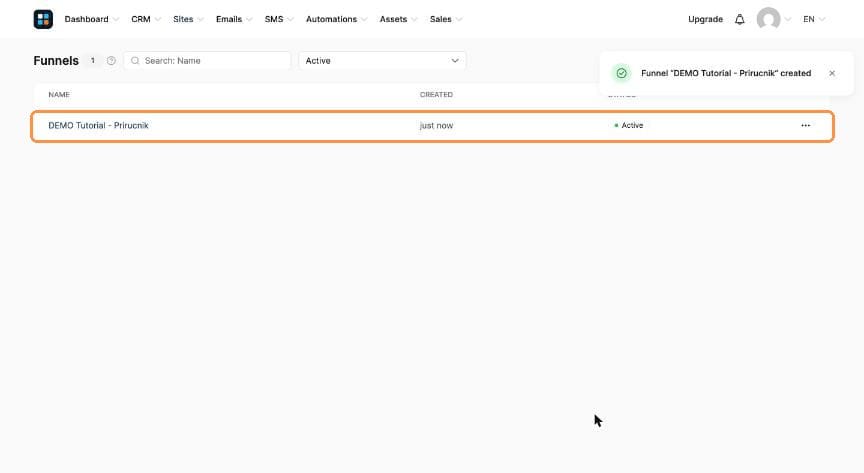864x473 pixels.
Task: Open the Sites menu
Action: [x=188, y=19]
